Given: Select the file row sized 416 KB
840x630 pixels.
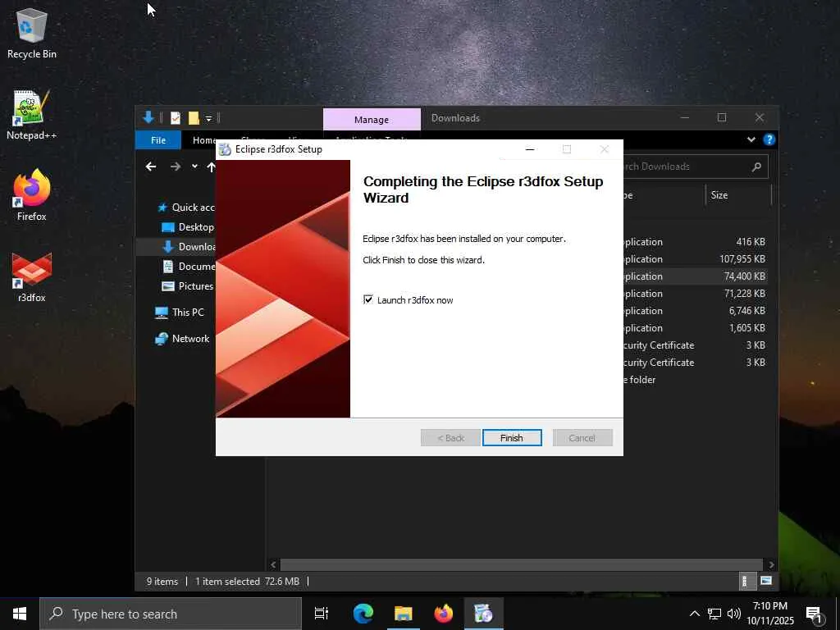Looking at the screenshot, I should pos(695,242).
